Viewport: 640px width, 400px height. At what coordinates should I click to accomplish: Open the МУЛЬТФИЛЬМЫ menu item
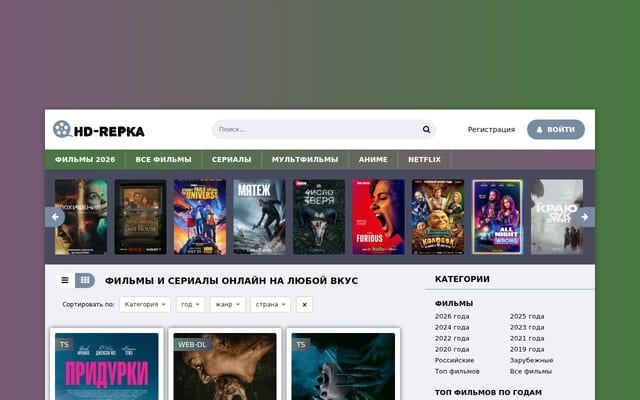point(305,160)
